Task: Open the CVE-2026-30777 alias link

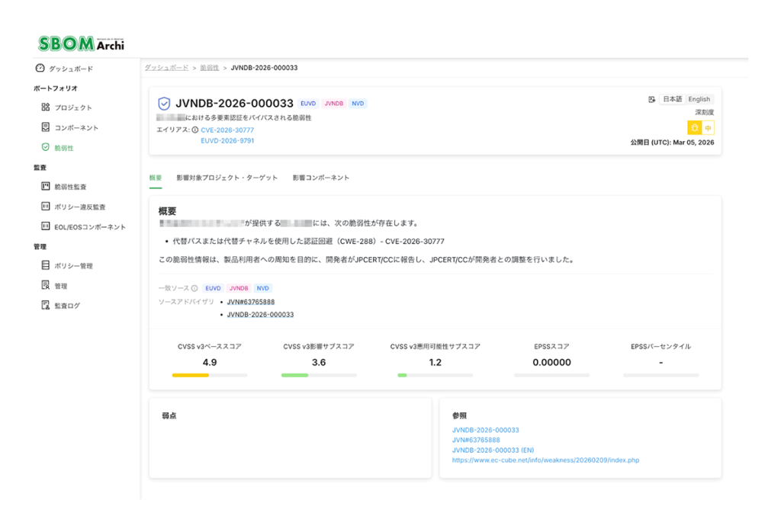Action: click(227, 130)
